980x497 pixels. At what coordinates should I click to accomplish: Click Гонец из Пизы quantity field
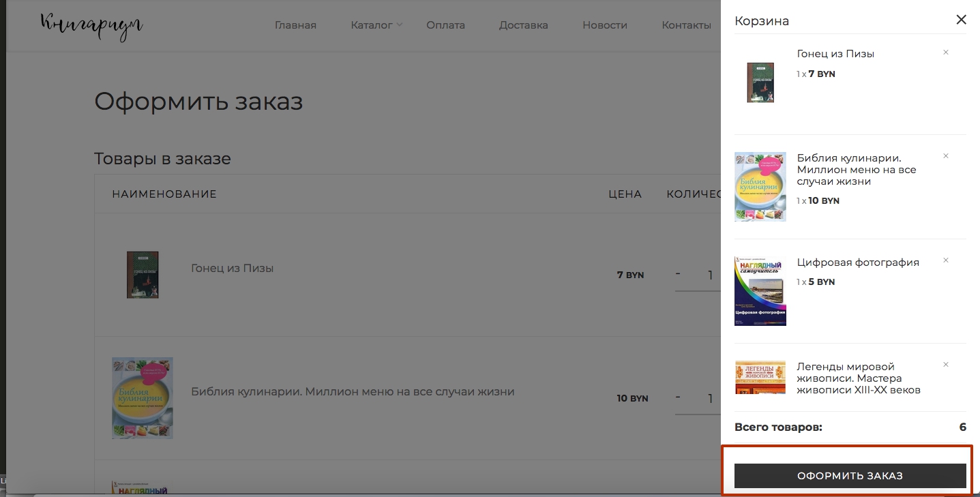[x=709, y=275]
